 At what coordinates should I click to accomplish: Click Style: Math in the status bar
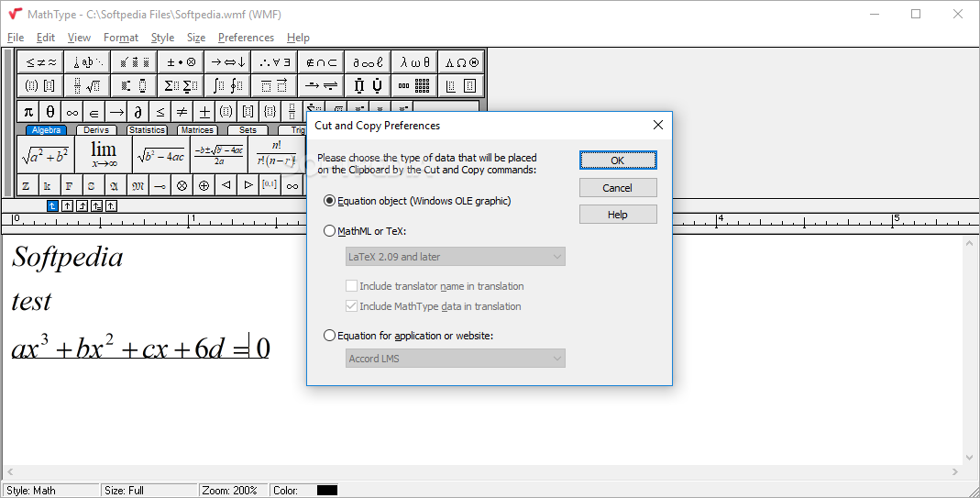[x=31, y=491]
